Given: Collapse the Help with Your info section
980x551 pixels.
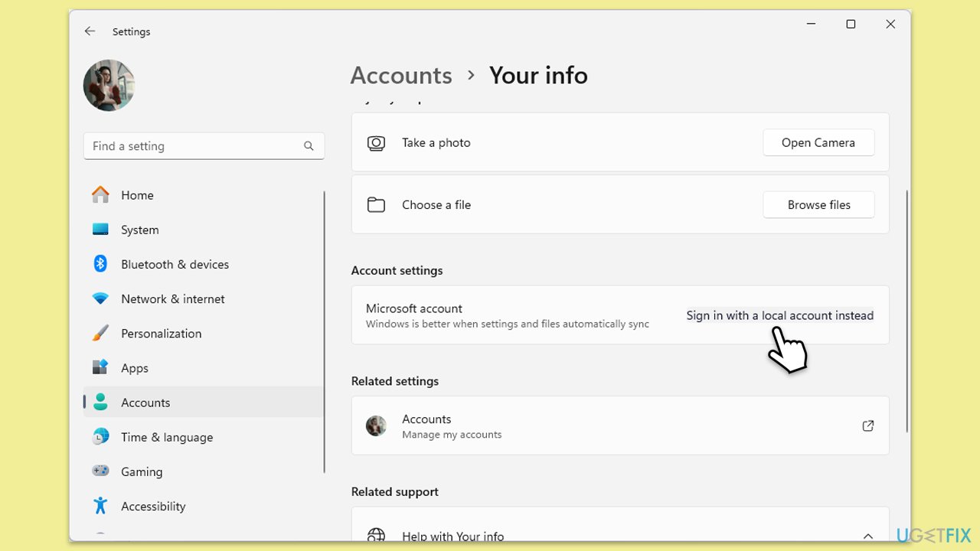Looking at the screenshot, I should 868,536.
